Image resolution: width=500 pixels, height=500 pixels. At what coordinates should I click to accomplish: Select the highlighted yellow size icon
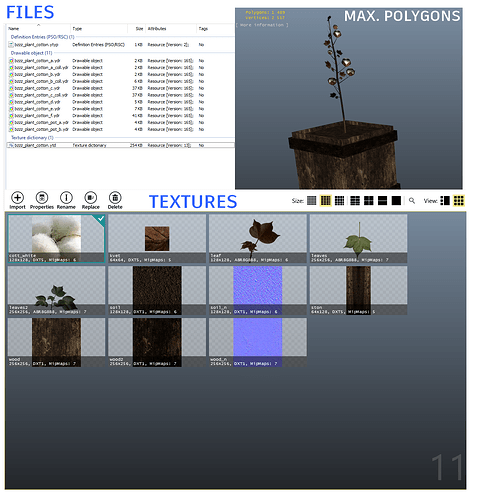[325, 201]
